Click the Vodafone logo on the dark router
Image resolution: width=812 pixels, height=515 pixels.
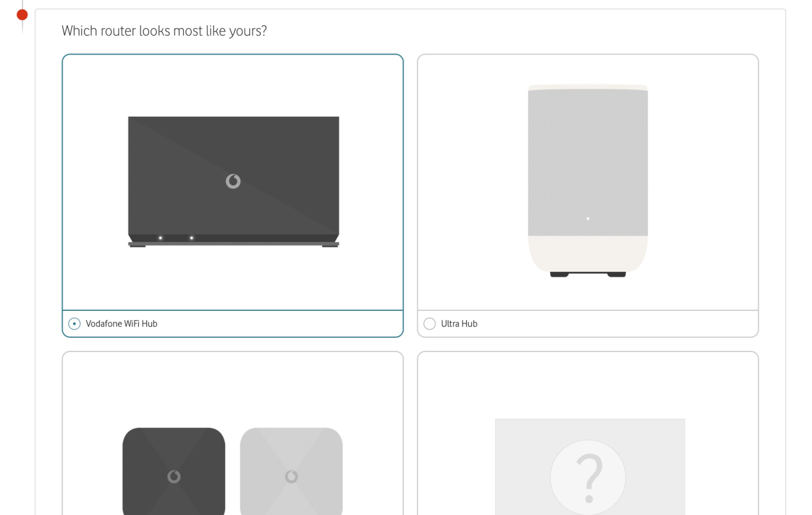233,181
